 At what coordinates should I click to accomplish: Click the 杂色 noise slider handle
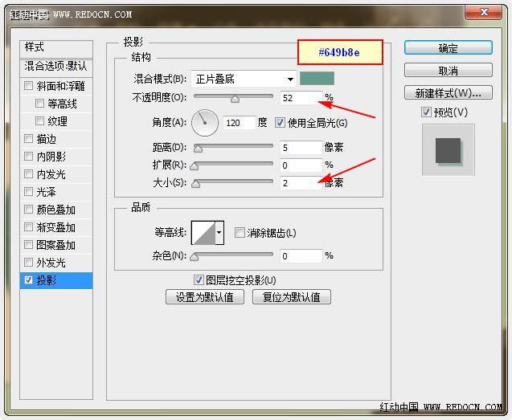[195, 257]
